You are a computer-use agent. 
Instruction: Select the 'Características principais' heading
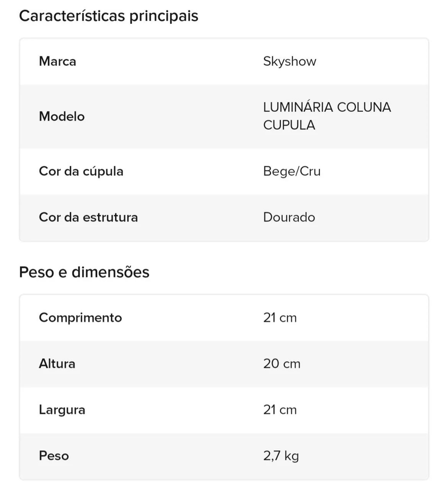point(109,16)
